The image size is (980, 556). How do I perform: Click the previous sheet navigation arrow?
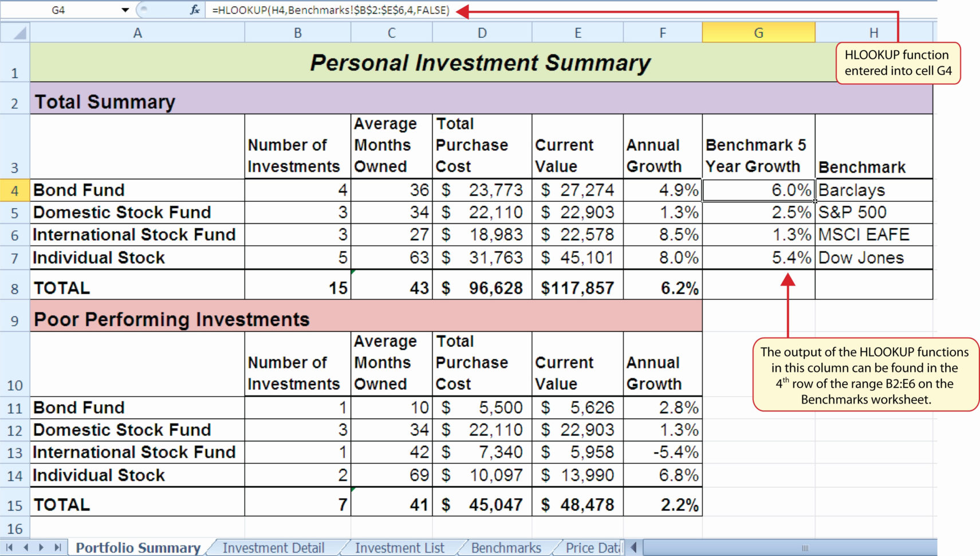26,547
